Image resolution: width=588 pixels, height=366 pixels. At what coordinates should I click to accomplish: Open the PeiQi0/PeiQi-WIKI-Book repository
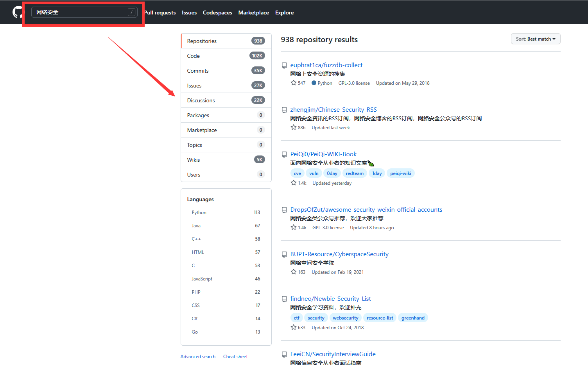(x=323, y=154)
